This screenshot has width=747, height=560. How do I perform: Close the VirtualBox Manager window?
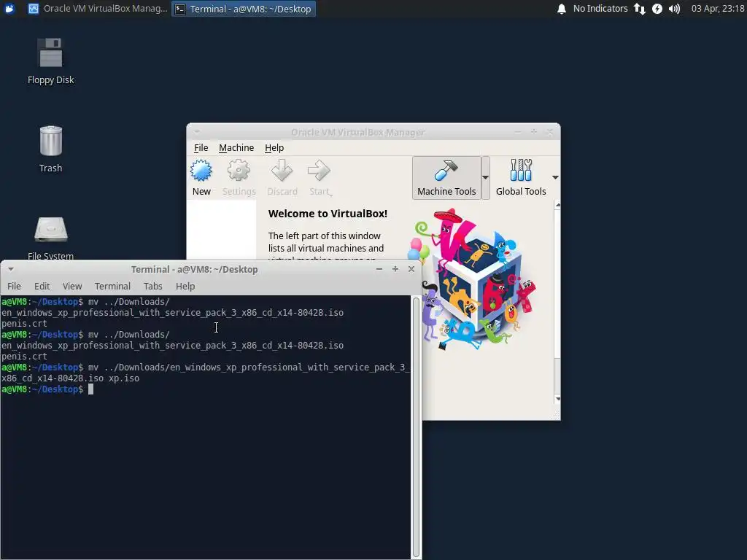pos(549,131)
